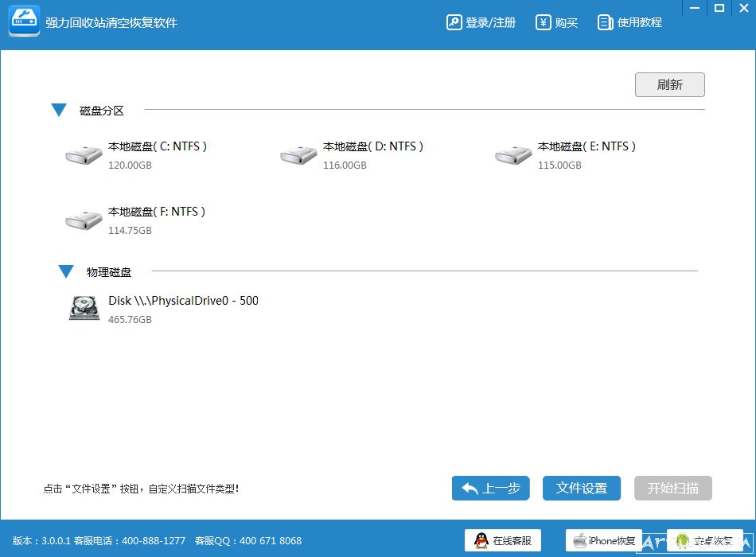This screenshot has width=756, height=557.
Task: Select the Local Disk C: NTFS drive icon
Action: [83, 155]
